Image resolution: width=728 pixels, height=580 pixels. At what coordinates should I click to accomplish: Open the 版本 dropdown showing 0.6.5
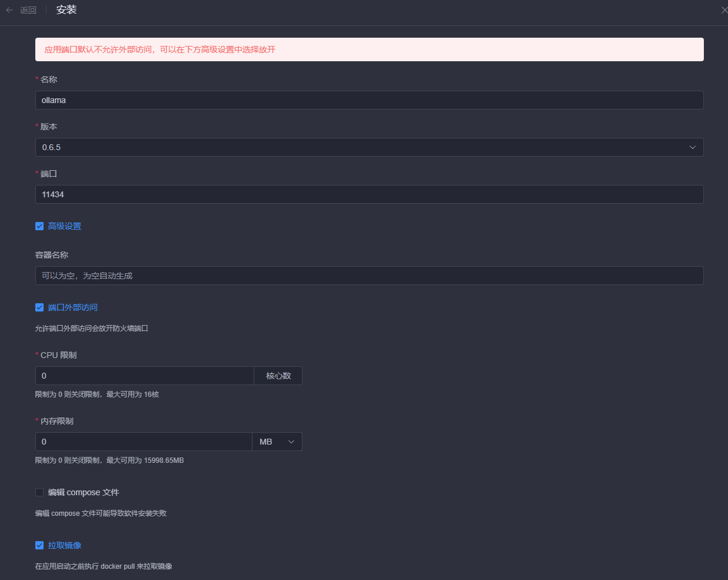(x=370, y=147)
